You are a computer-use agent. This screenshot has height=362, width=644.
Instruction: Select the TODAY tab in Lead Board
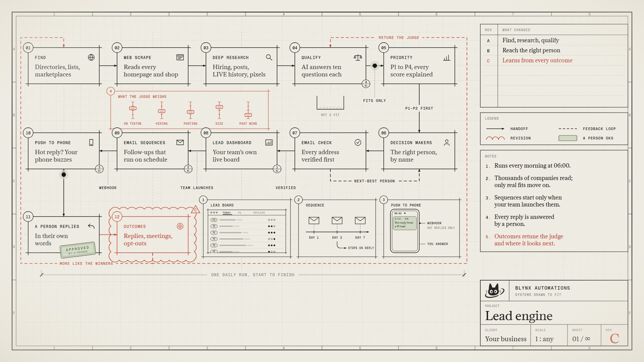coord(227,213)
